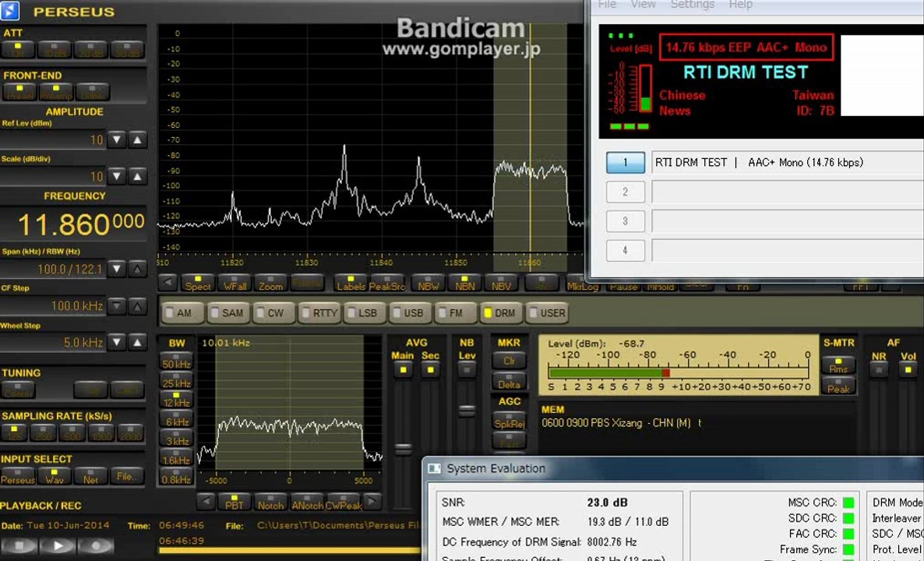This screenshot has height=561, width=924.
Task: Set bandwidth to 12 kHz
Action: click(x=176, y=400)
